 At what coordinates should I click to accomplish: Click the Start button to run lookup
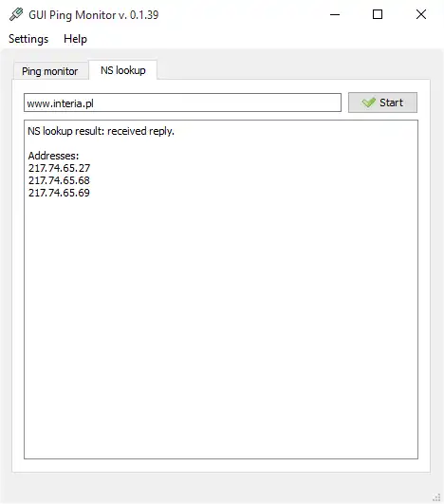pos(382,103)
